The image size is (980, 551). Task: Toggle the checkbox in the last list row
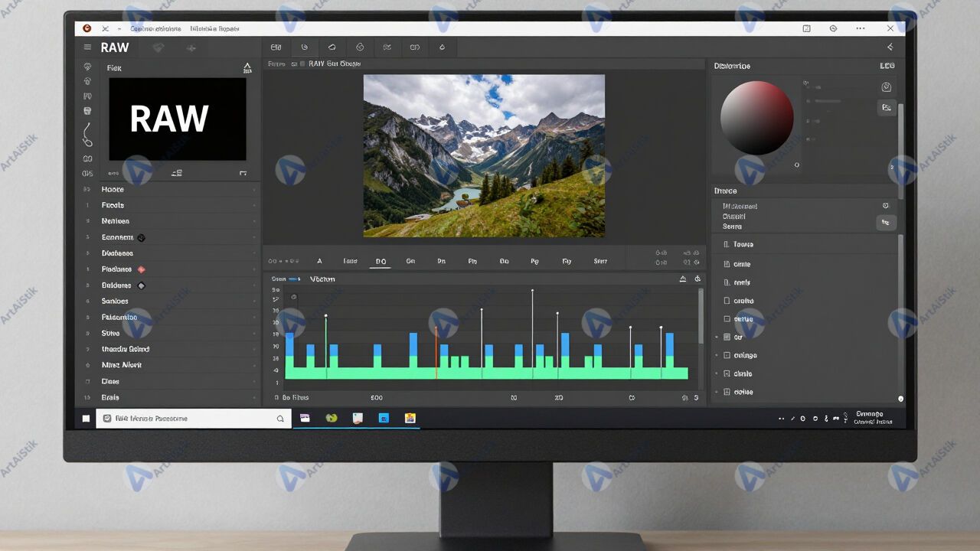click(x=727, y=392)
